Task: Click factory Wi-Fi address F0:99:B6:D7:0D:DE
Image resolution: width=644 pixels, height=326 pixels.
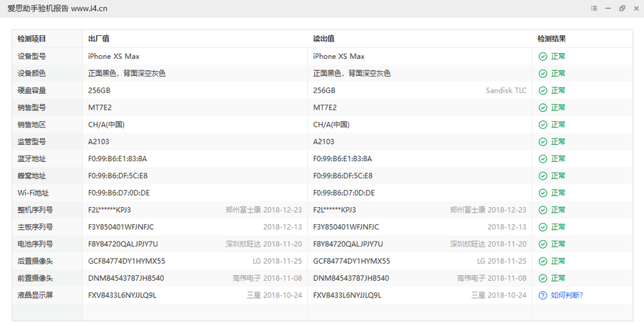Action: tap(119, 193)
